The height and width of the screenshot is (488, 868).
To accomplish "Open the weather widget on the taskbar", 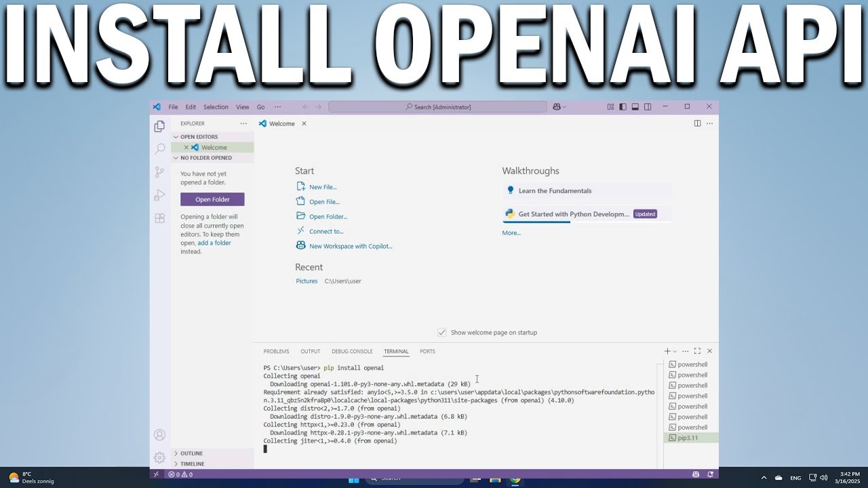I will [31, 477].
